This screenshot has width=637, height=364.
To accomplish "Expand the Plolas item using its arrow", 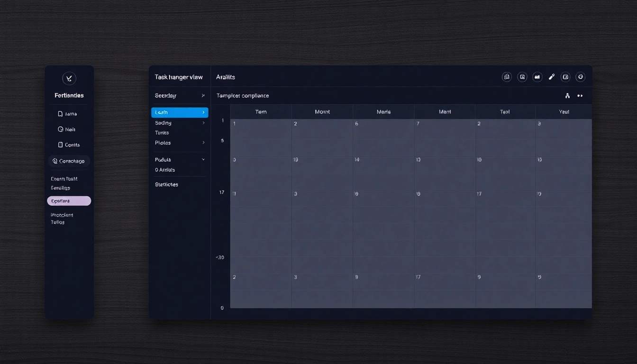I will (x=203, y=142).
